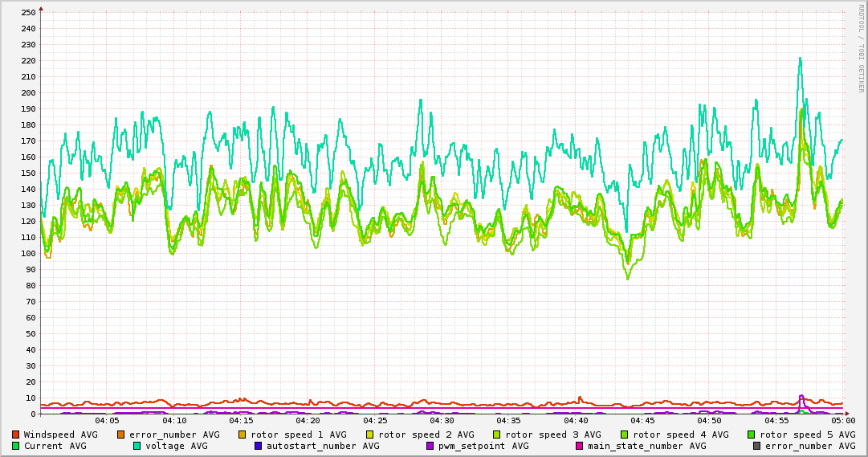
Task: Click the 04:30 time axis label
Action: 442,421
